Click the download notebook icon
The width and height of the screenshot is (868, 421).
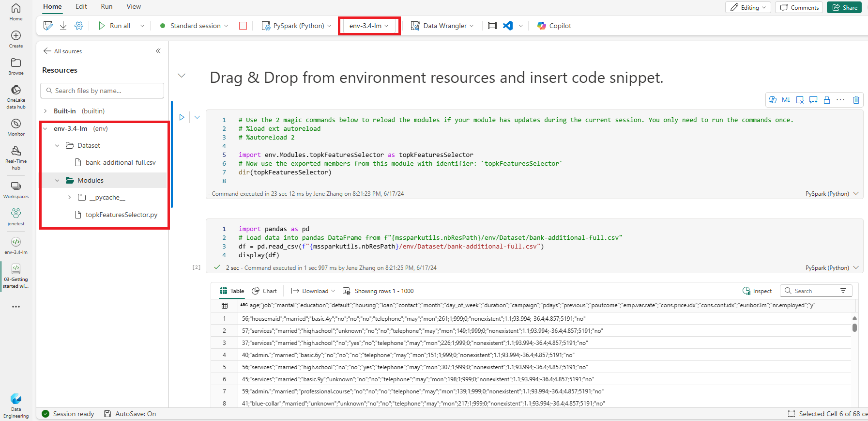click(x=63, y=26)
